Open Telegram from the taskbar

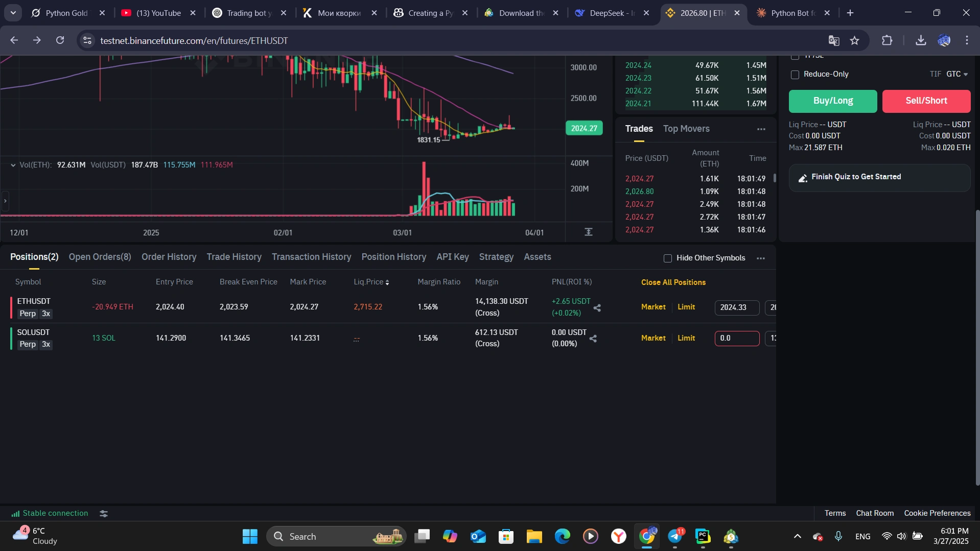[675, 536]
